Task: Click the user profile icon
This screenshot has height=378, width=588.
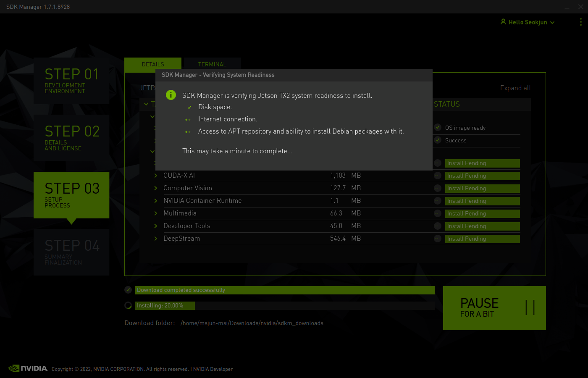Action: click(x=503, y=21)
